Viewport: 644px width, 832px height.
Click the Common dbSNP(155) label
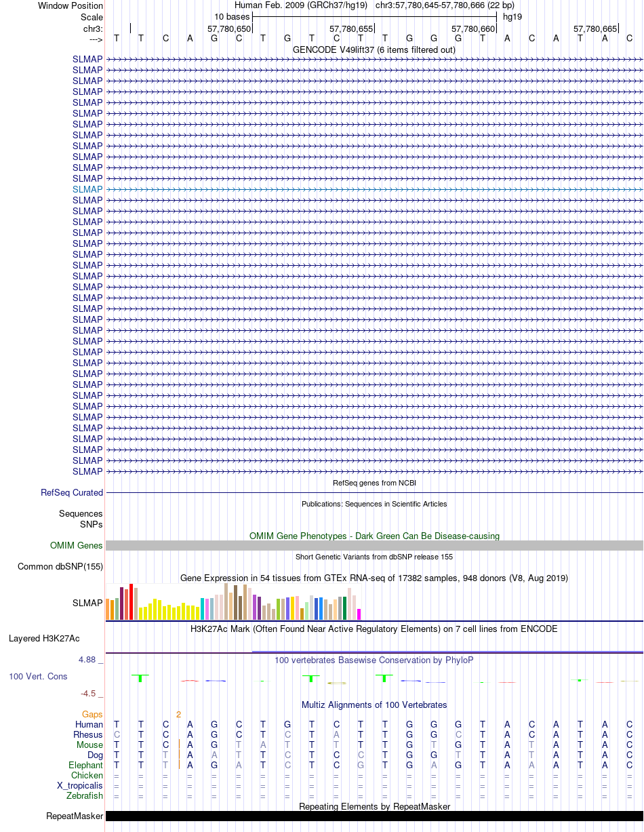click(x=60, y=566)
